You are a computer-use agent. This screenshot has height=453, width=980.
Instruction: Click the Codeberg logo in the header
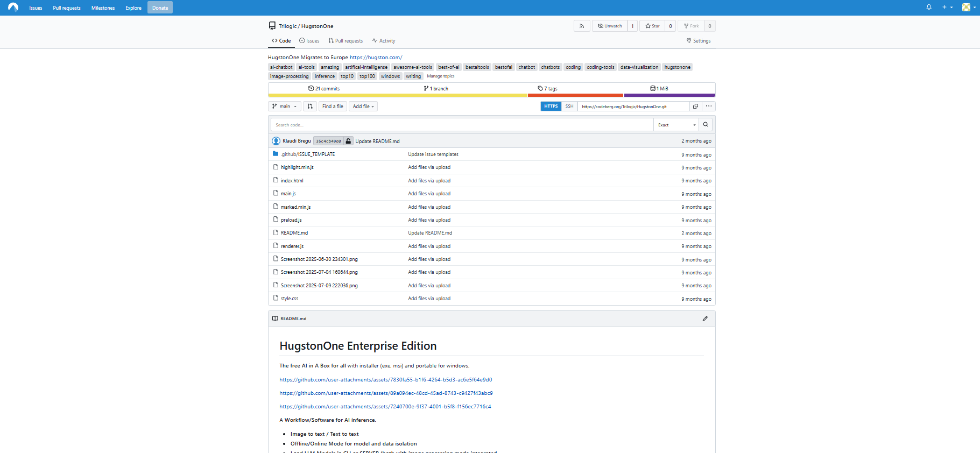point(13,8)
